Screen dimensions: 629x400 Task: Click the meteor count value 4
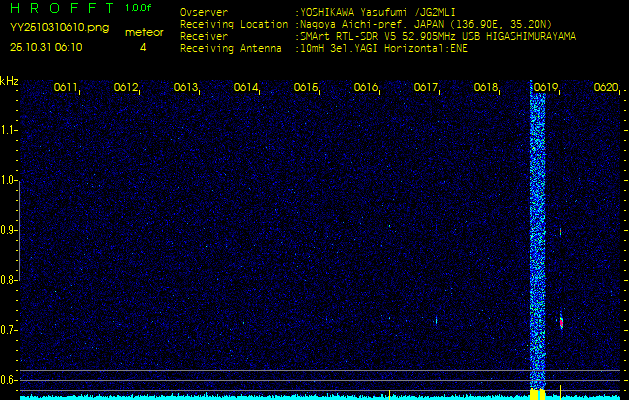click(x=142, y=47)
